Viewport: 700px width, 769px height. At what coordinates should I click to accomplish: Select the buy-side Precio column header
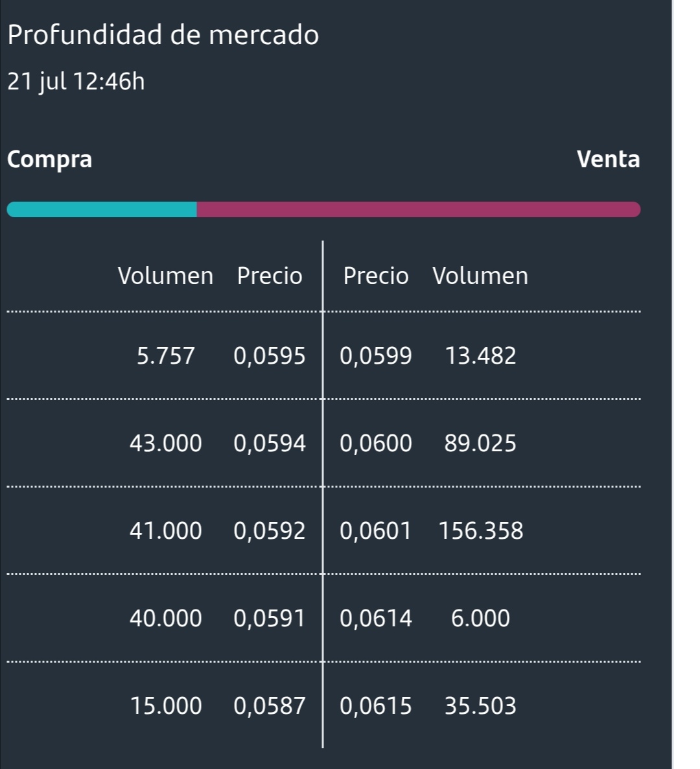(x=270, y=276)
